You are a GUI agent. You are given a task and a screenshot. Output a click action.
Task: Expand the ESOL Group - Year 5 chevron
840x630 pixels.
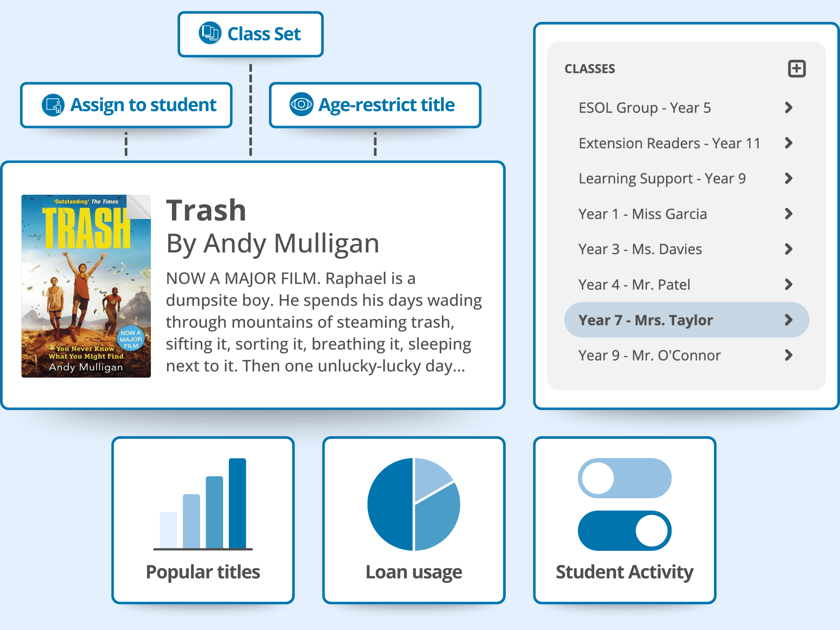pyautogui.click(x=789, y=108)
